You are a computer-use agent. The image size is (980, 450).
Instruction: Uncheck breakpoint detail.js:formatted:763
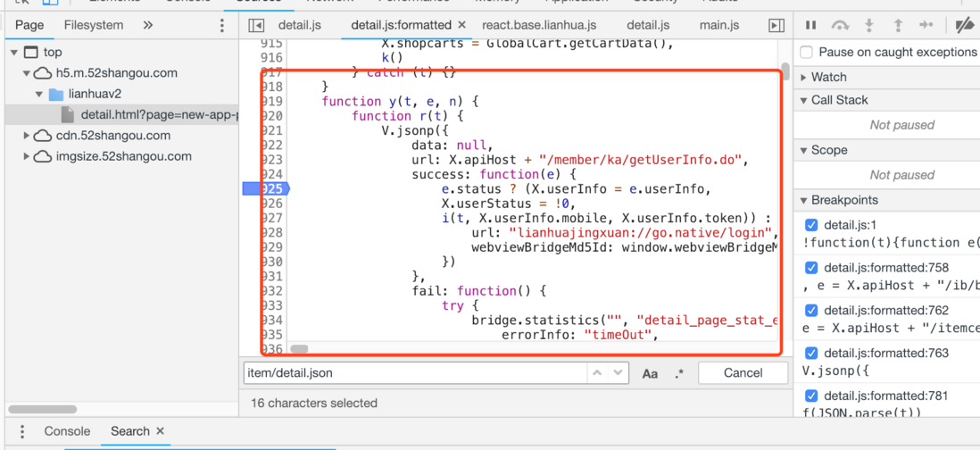tap(811, 353)
